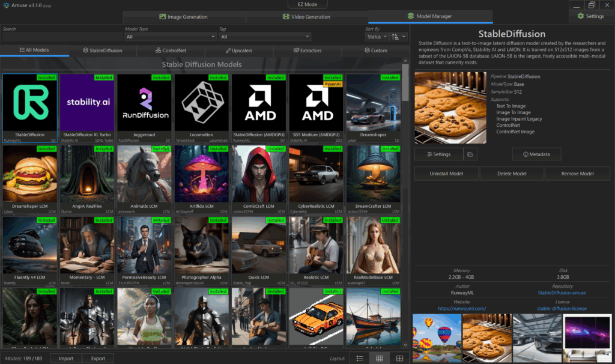This screenshot has height=364, width=615.
Task: Click Delete Model button
Action: pyautogui.click(x=512, y=174)
